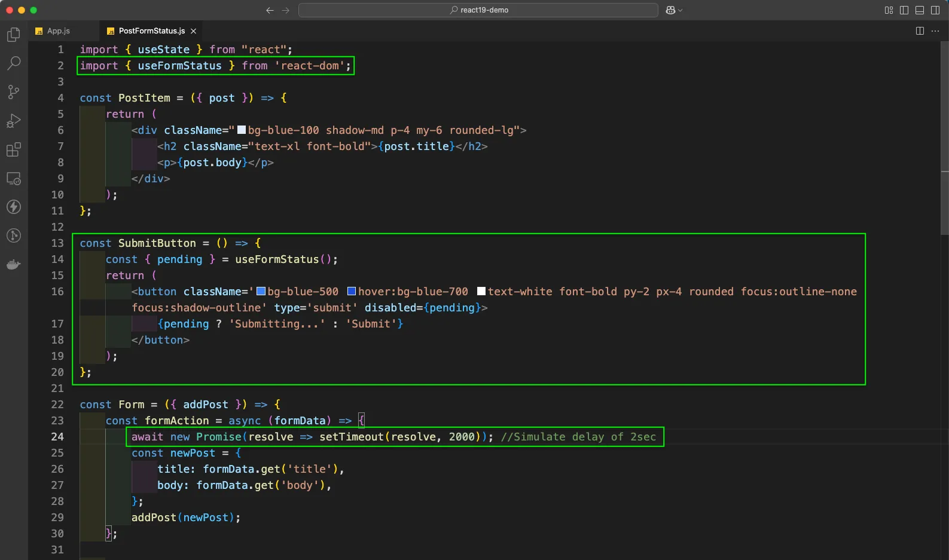Screen dimensions: 949x560
Task: Click the react19-demo command center search
Action: pos(478,10)
